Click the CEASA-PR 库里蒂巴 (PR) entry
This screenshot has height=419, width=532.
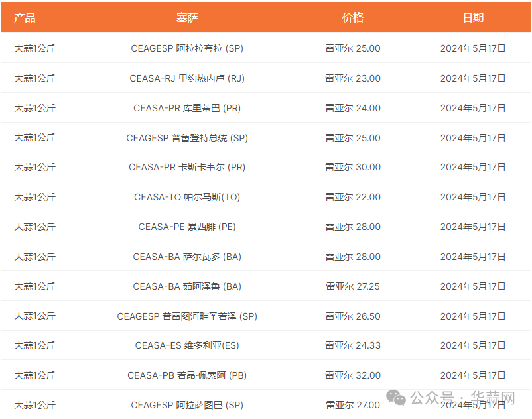tap(187, 108)
